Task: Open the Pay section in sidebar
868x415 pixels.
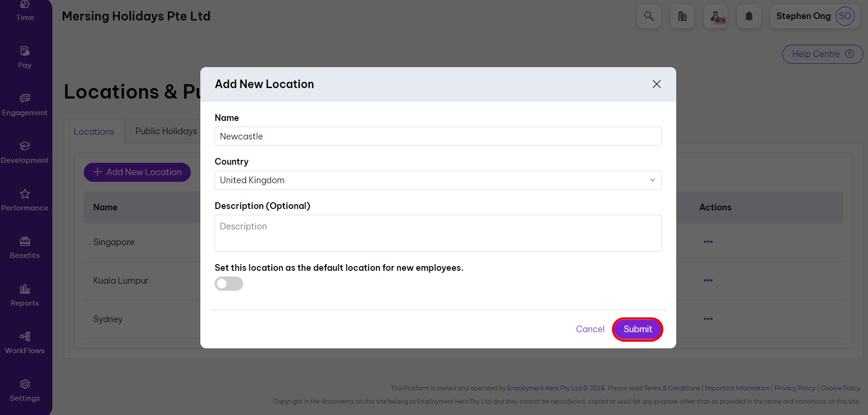Action: (25, 57)
